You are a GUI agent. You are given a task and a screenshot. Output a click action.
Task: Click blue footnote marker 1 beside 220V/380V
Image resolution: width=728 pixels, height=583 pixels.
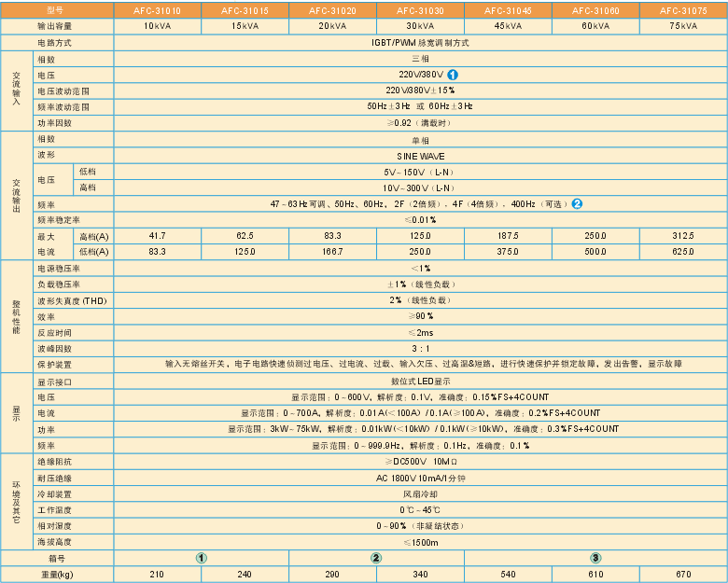pos(453,75)
